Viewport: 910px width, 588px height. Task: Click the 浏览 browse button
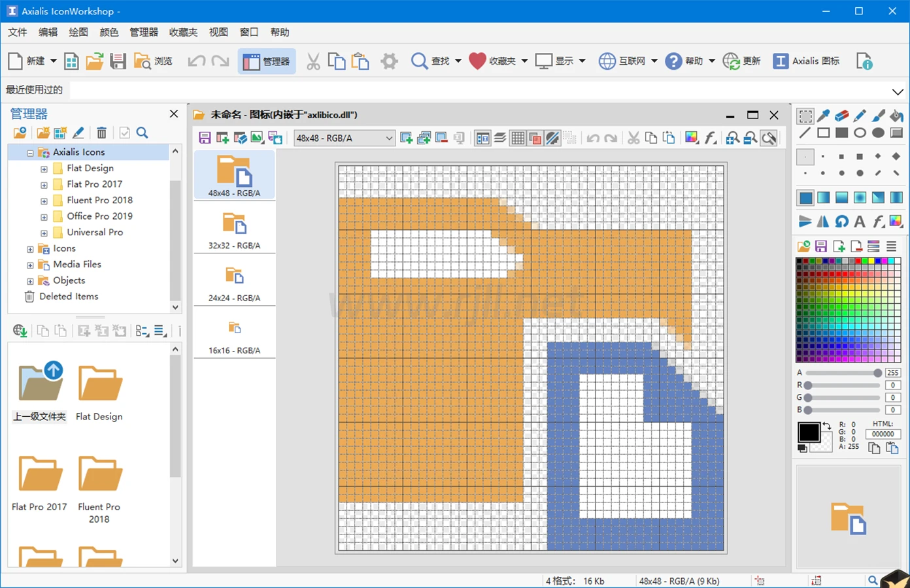(x=154, y=61)
